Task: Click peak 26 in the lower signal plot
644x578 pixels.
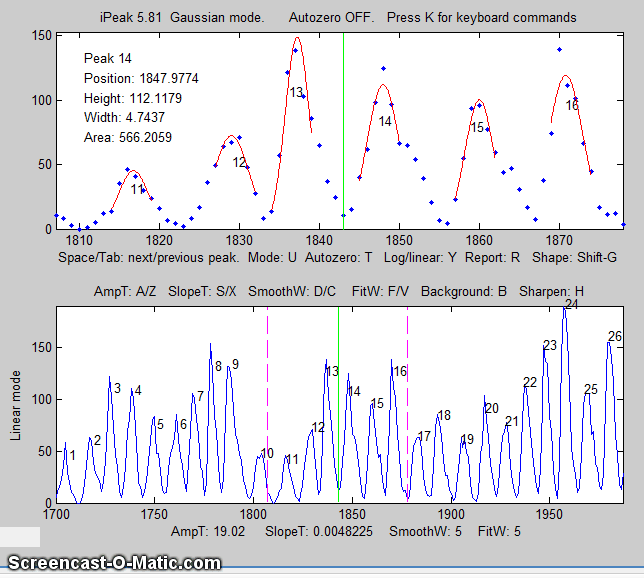Action: coord(614,336)
